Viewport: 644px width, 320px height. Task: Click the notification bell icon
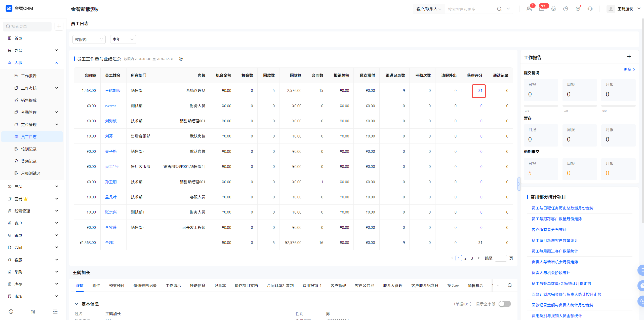pyautogui.click(x=541, y=9)
